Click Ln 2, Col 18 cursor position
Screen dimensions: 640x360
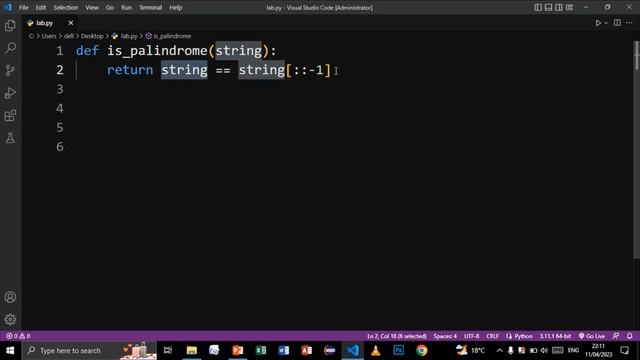(x=396, y=336)
